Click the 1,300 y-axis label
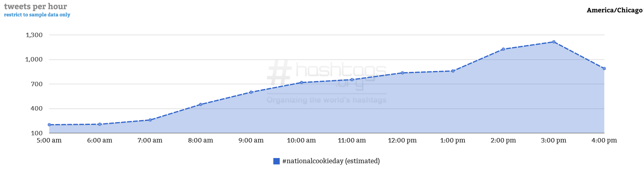Screen dimensions: 644x174 coord(34,35)
